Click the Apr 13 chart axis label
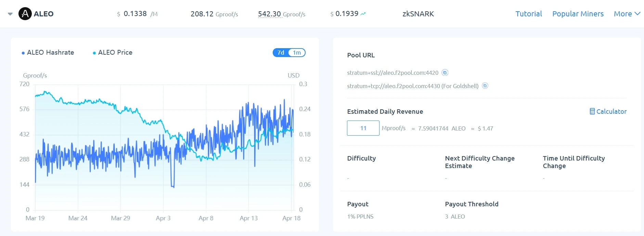This screenshot has width=644, height=236. pyautogui.click(x=248, y=218)
